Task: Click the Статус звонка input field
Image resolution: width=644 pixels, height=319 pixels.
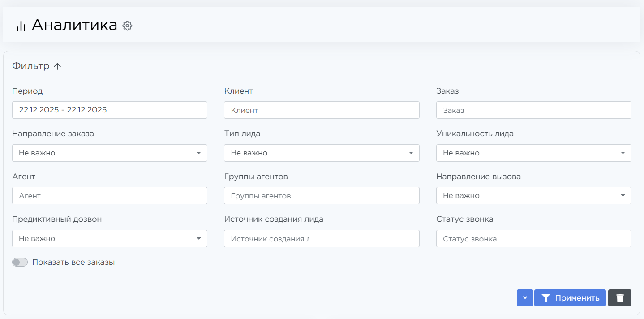Action: pos(533,239)
